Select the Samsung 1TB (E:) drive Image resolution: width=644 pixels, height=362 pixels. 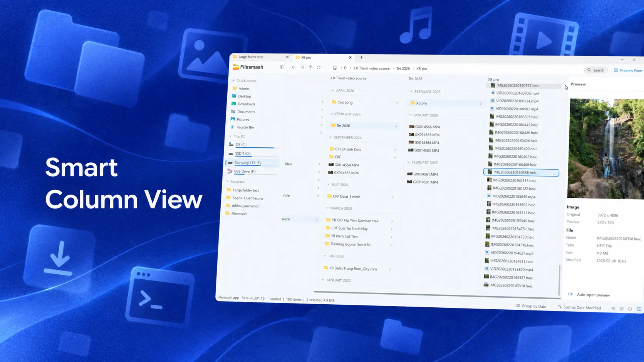click(x=252, y=163)
